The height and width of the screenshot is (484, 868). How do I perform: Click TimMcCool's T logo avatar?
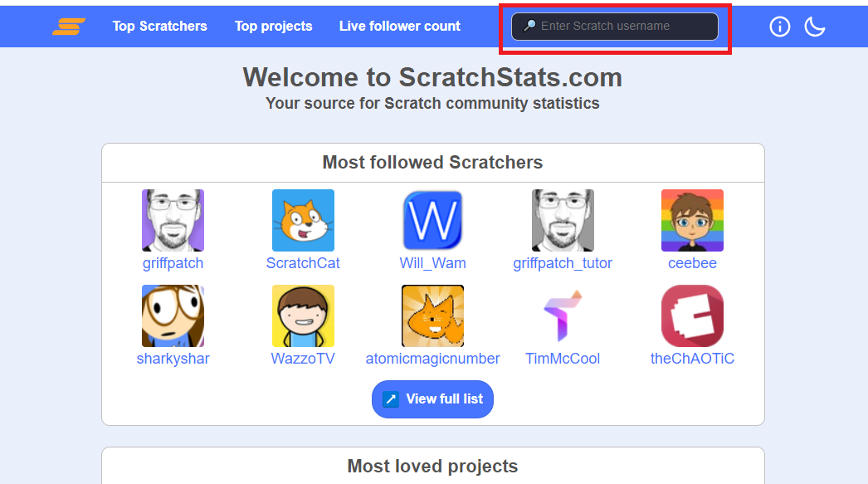pyautogui.click(x=563, y=315)
